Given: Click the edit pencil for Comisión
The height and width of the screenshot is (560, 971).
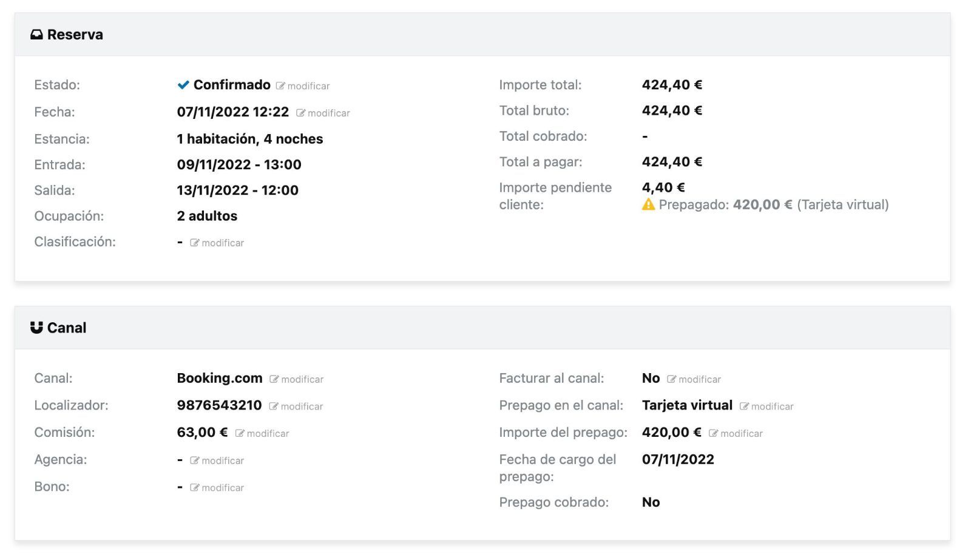Looking at the screenshot, I should [240, 433].
